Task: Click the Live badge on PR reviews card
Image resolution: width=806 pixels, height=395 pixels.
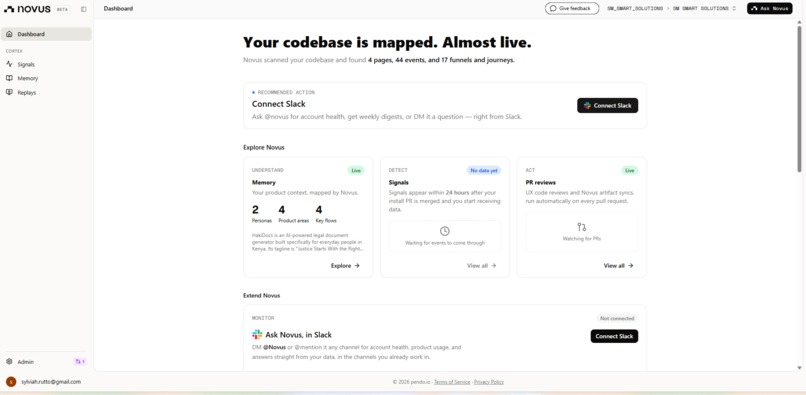Action: coord(630,170)
